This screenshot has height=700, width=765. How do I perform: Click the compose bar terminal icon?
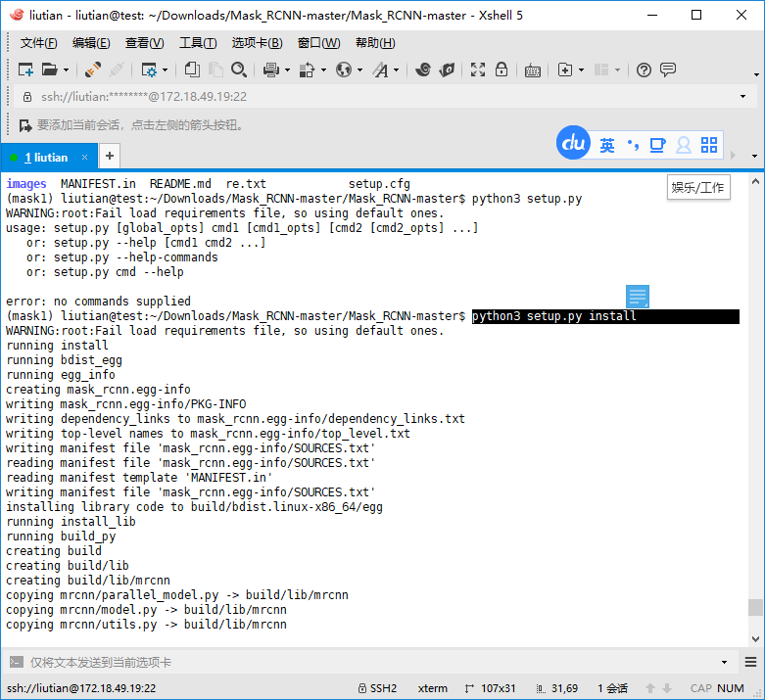click(x=17, y=662)
